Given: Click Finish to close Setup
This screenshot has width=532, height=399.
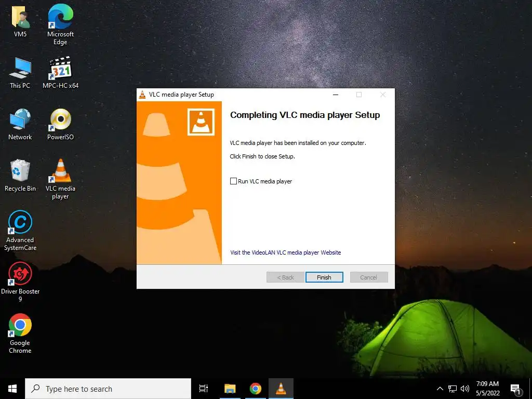Looking at the screenshot, I should click(324, 277).
